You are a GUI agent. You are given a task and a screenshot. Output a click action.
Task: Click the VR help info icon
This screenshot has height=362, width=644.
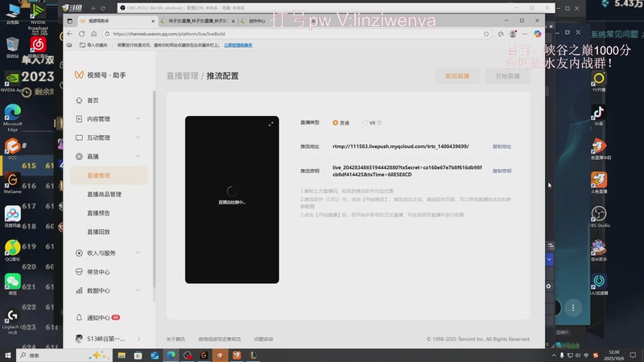(379, 123)
